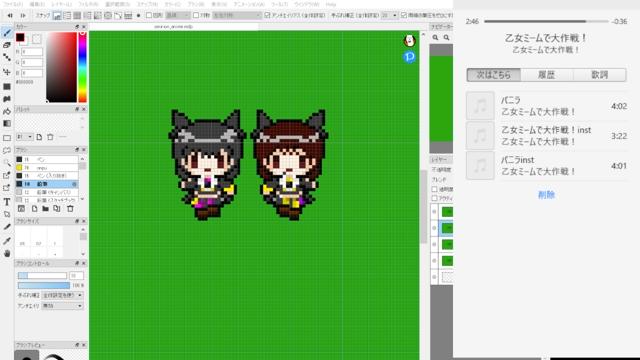Viewport: 640px width, 360px height.
Task: Select the Brush tool in left toolbar
Action: [x=7, y=32]
